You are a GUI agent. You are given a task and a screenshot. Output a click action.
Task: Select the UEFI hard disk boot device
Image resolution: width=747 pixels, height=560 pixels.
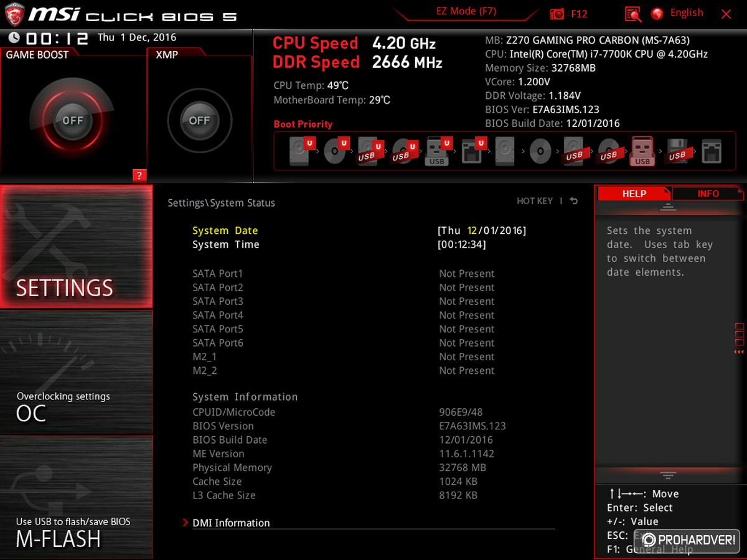click(301, 151)
